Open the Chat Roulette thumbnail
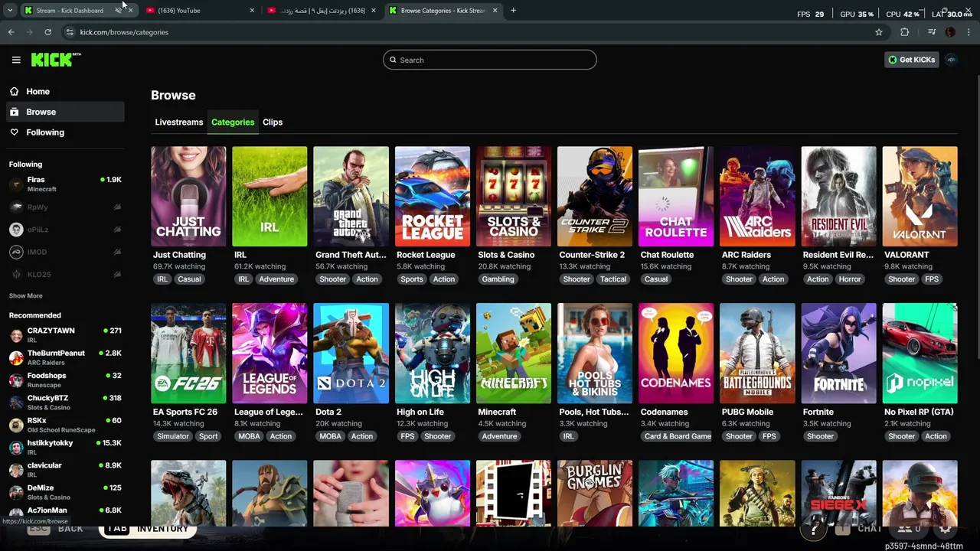 pyautogui.click(x=676, y=197)
